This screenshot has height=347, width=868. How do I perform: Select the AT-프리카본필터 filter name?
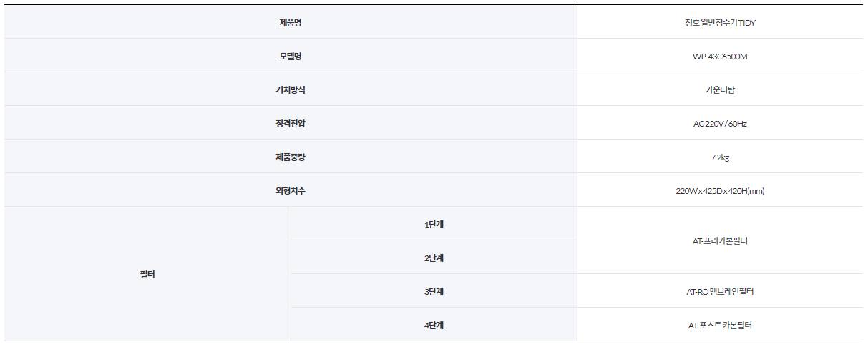coord(720,241)
